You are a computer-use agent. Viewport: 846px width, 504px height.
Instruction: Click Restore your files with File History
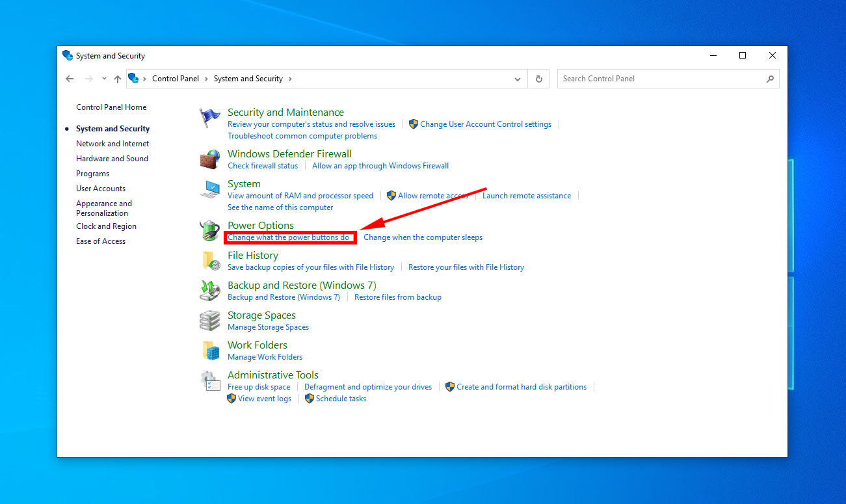tap(466, 267)
